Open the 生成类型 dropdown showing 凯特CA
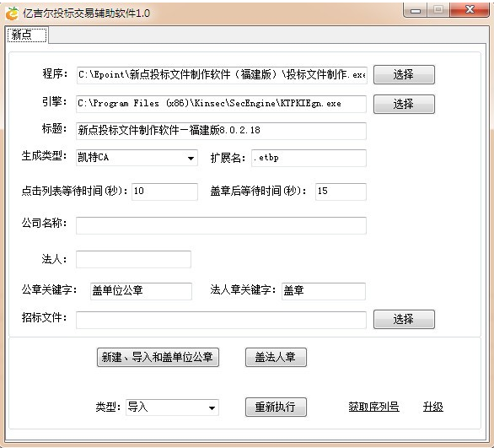 137,158
